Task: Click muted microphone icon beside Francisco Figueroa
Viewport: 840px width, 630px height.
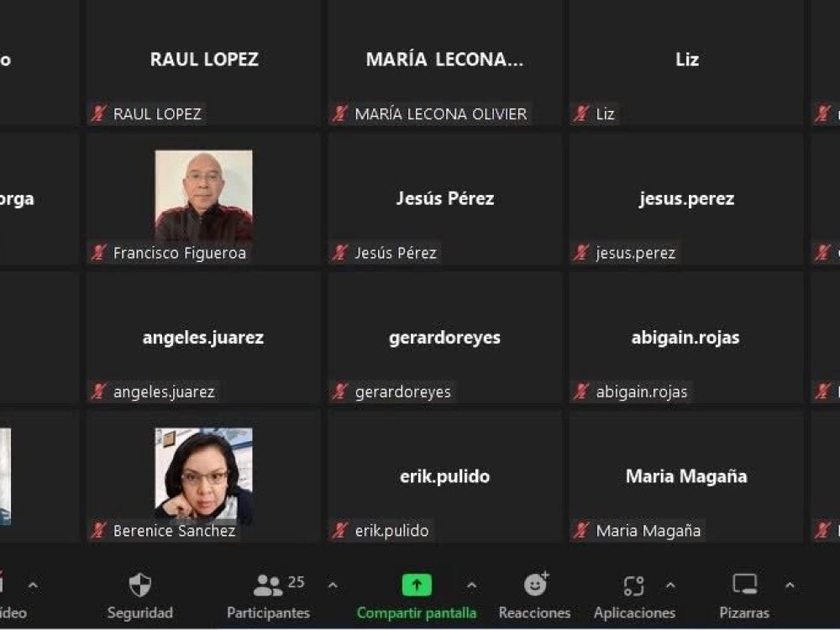Action: (98, 252)
